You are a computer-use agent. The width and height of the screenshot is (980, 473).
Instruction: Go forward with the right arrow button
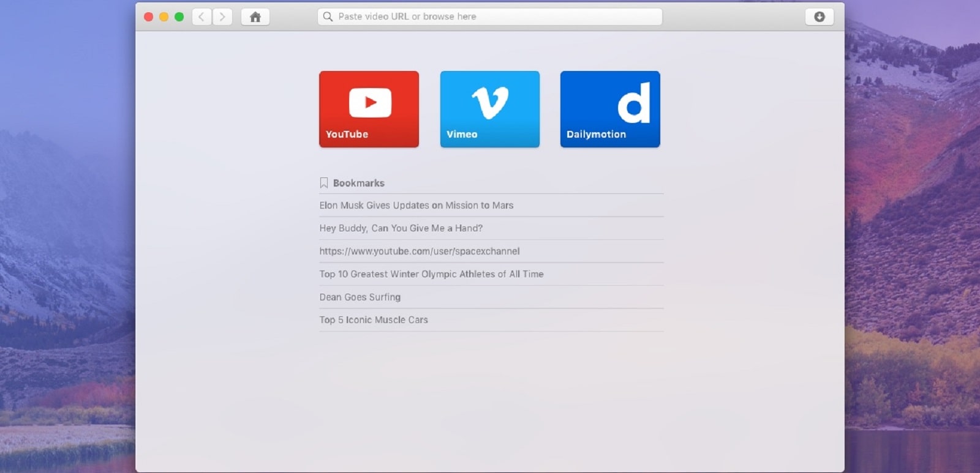click(222, 17)
